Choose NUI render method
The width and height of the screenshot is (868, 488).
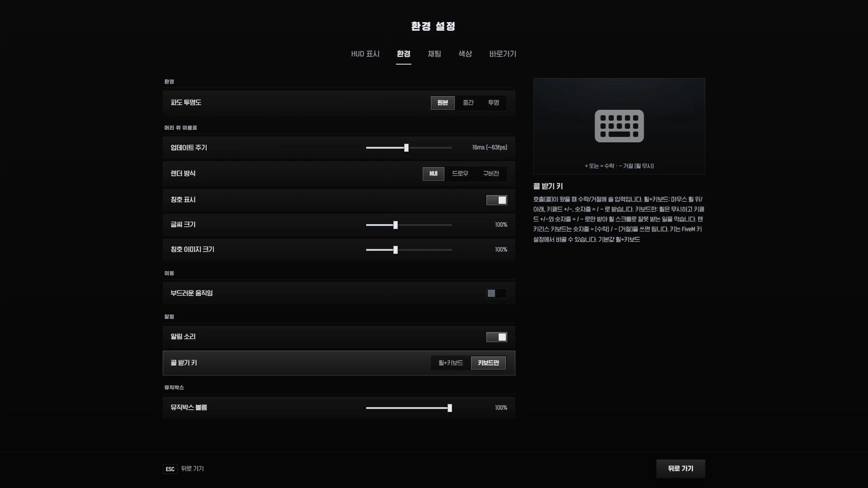[x=434, y=174]
